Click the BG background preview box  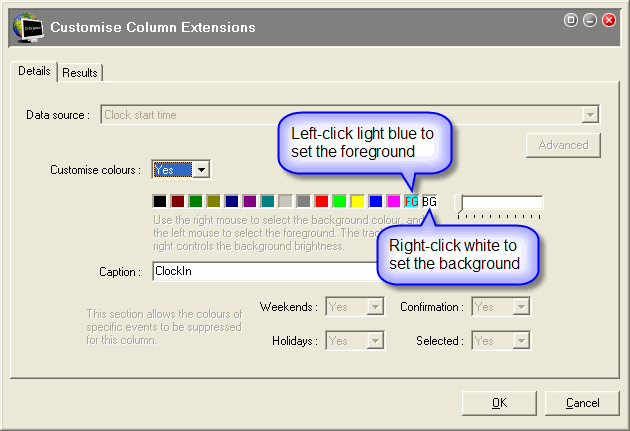[430, 201]
